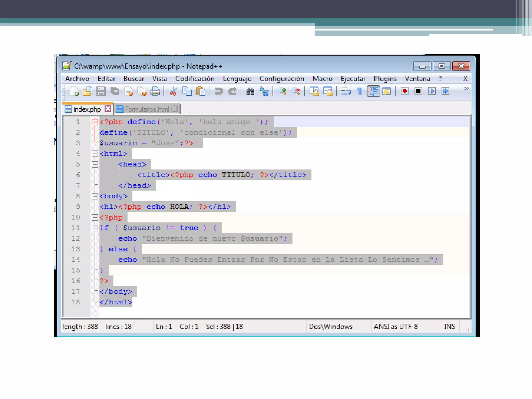Viewport: 532px width, 399px height.
Task: Open Find with the binoculars icon
Action: 250,91
